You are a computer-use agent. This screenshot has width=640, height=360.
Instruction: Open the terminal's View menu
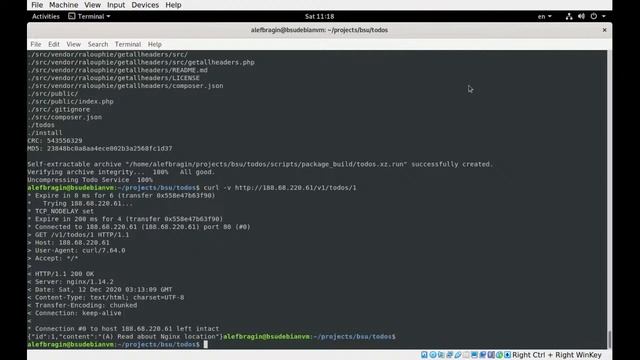[x=73, y=44]
